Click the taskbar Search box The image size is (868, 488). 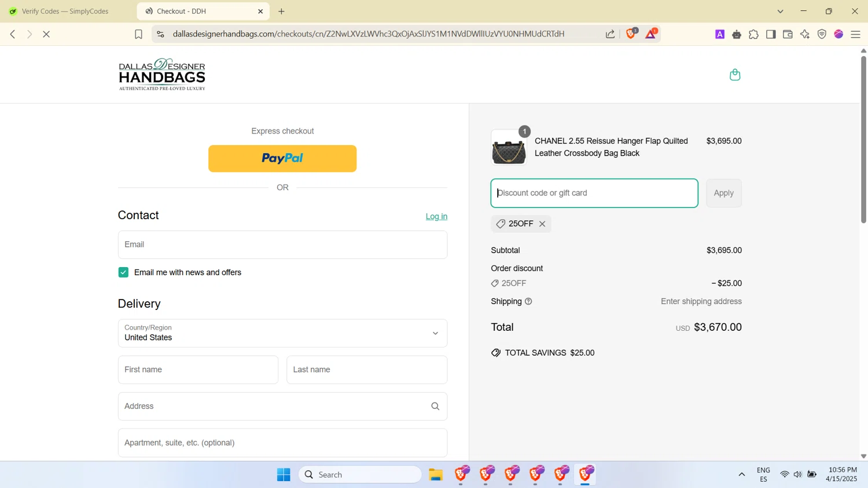click(360, 475)
